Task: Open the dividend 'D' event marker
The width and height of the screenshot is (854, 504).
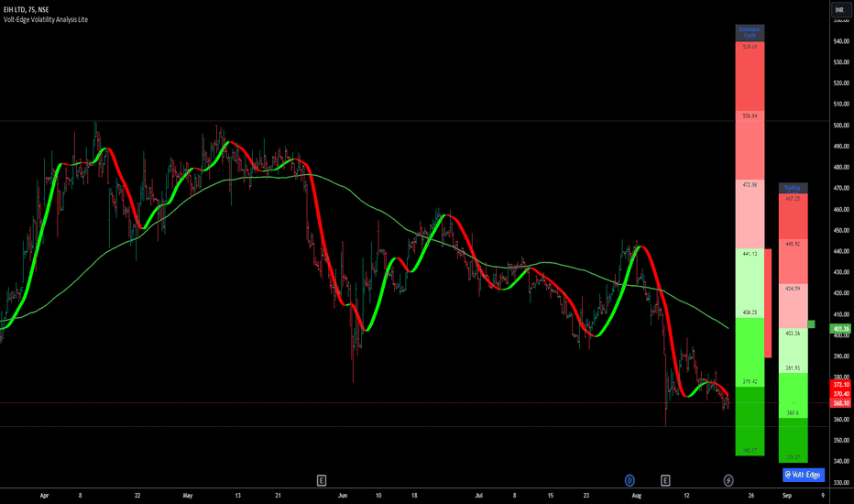Action: [x=630, y=480]
